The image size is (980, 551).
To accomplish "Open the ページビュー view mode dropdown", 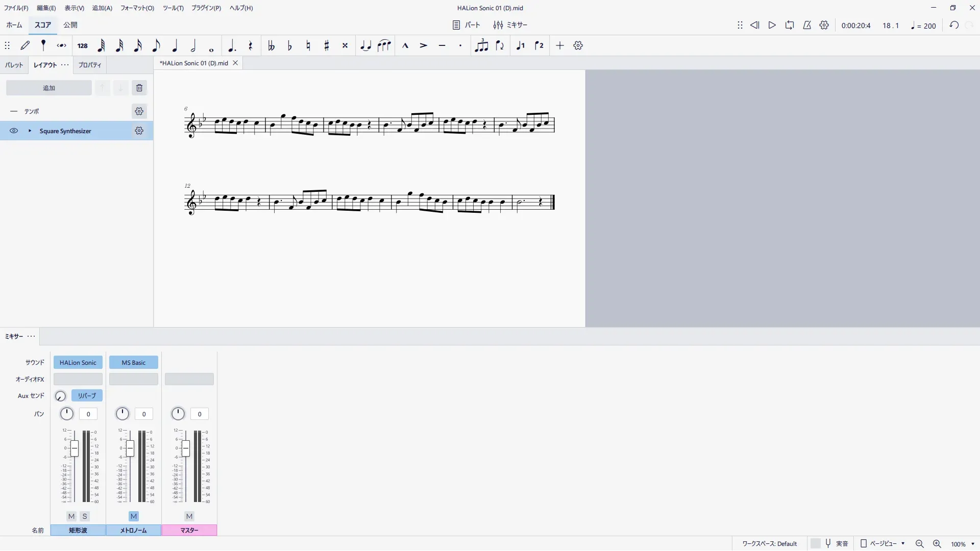I will point(884,544).
